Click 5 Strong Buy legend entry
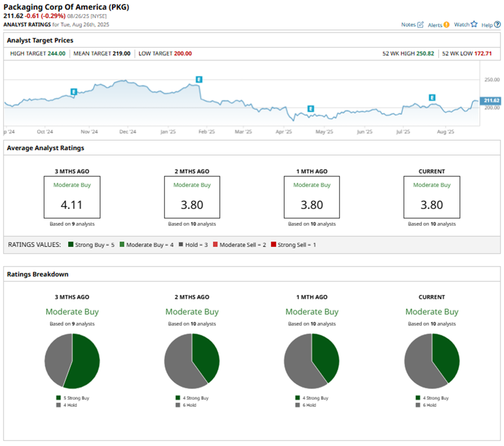Image resolution: width=504 pixels, height=446 pixels. coord(72,398)
